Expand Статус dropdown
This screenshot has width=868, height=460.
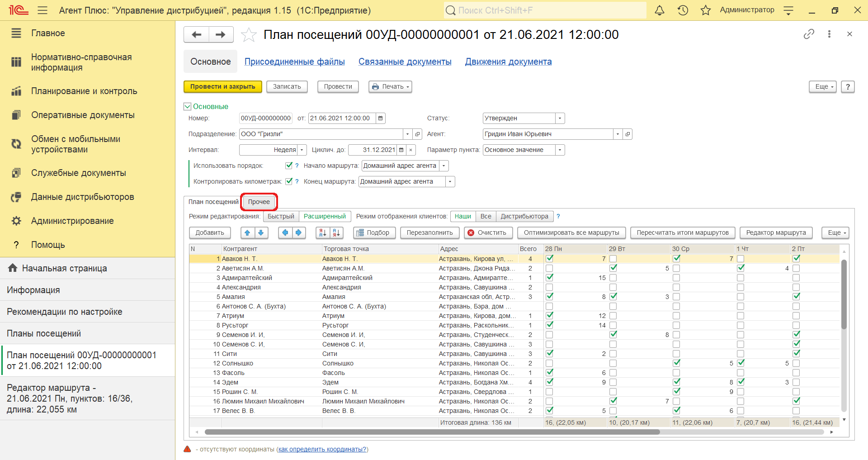(x=560, y=118)
